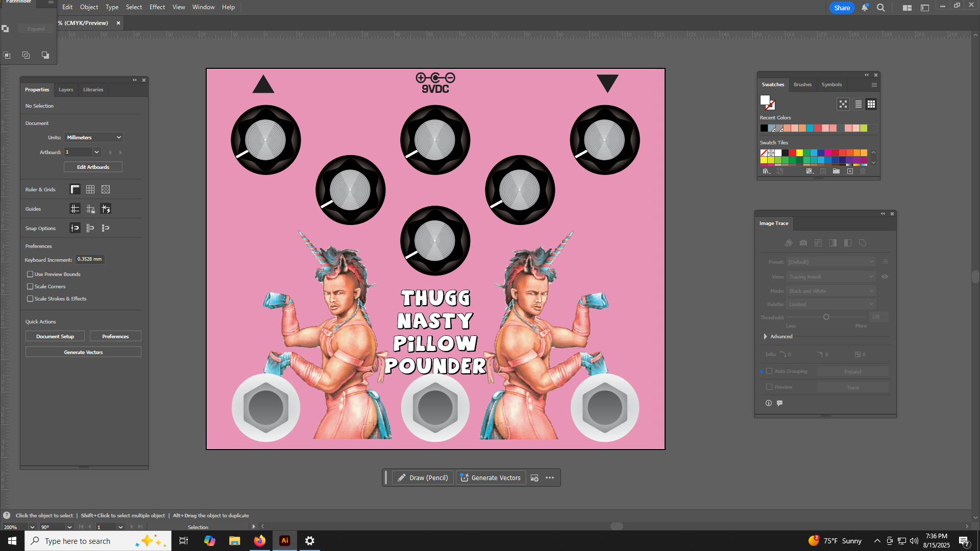Screen dimensions: 980x551
Task: Click the New Swatch plus icon
Action: [x=850, y=171]
